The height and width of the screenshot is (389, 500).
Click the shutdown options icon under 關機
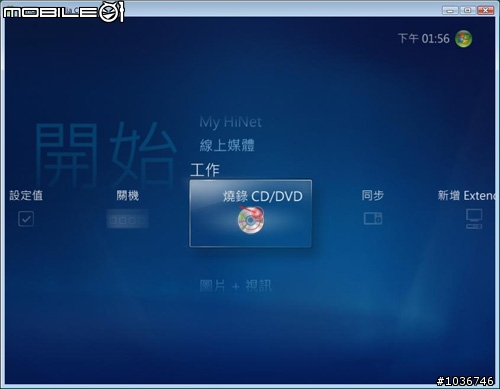click(x=127, y=220)
